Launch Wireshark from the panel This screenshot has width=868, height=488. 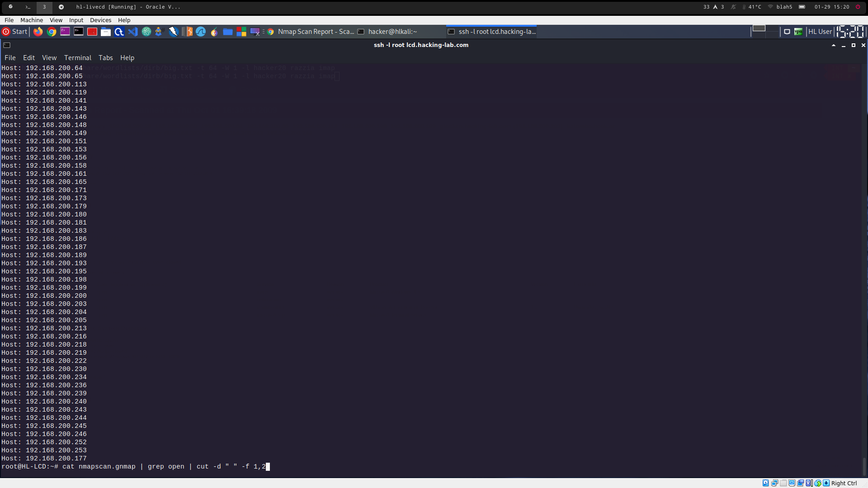201,32
